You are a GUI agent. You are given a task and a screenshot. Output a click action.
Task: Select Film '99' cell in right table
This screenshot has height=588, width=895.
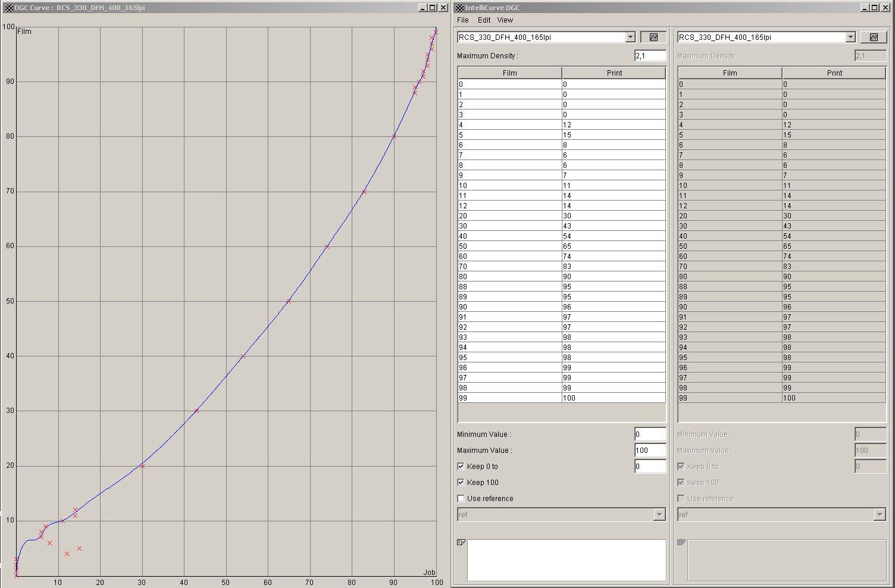[x=730, y=398]
